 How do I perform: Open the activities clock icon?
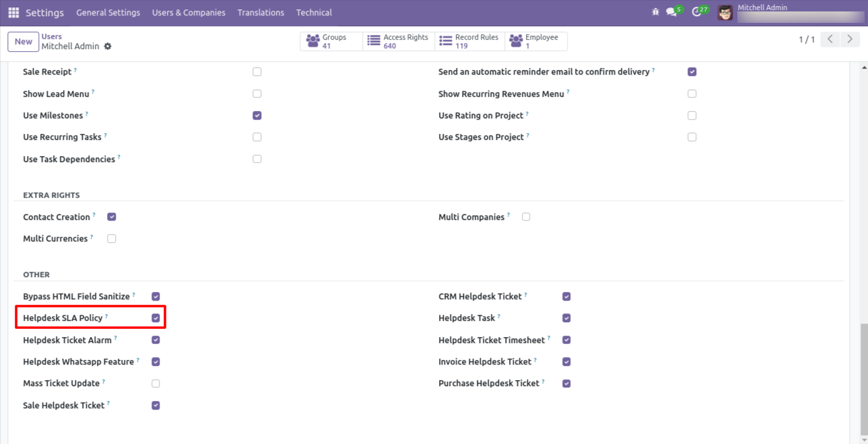(x=696, y=12)
